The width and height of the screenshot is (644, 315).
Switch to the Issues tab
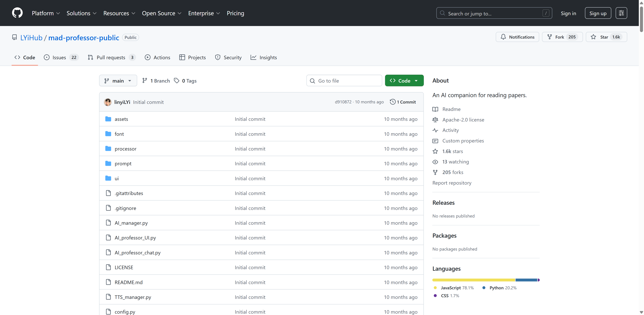[x=59, y=58]
